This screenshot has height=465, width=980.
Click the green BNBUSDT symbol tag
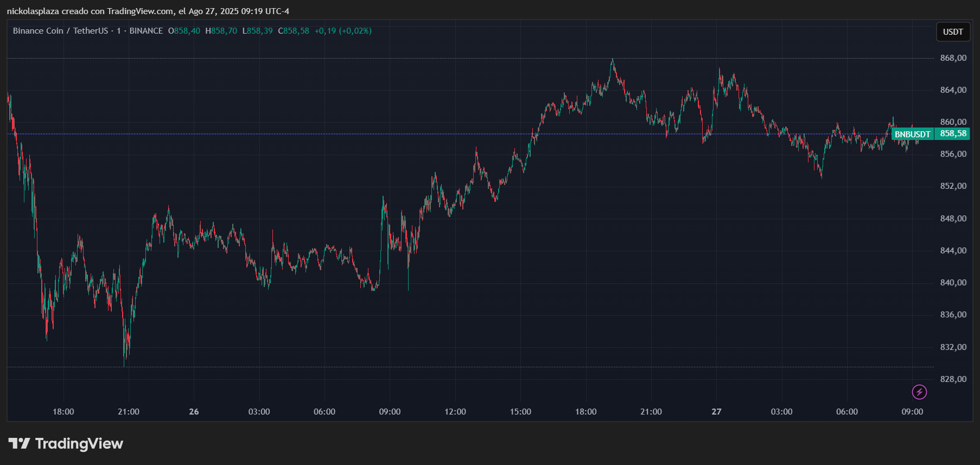click(x=912, y=134)
